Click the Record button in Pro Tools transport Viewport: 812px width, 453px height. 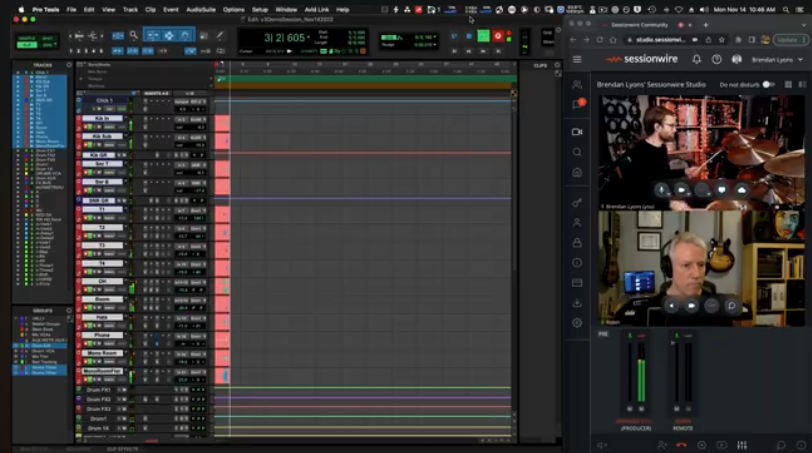pos(498,36)
